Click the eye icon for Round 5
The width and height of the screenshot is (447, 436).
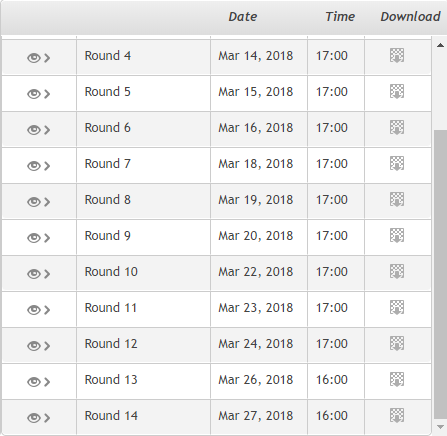point(34,94)
